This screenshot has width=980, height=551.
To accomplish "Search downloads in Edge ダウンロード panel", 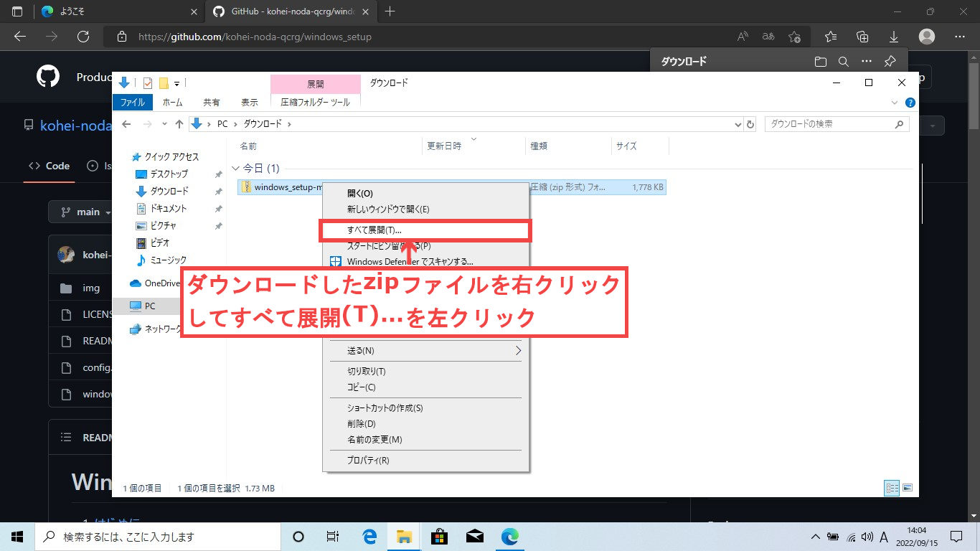I will (844, 62).
